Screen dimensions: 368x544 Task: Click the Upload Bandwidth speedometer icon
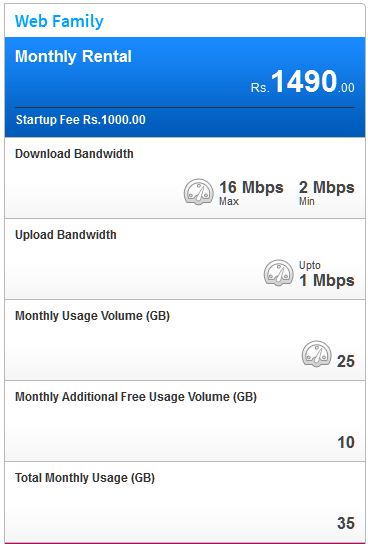(279, 273)
